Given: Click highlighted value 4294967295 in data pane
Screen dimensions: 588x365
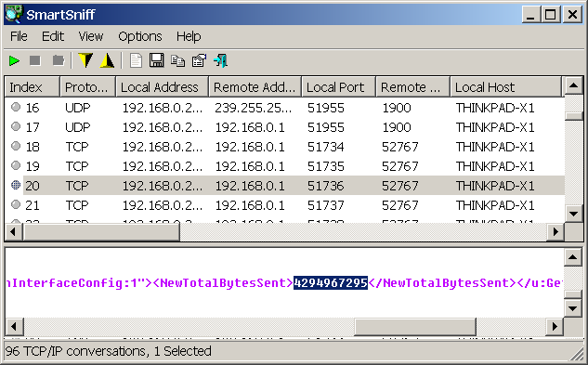Looking at the screenshot, I should [331, 283].
